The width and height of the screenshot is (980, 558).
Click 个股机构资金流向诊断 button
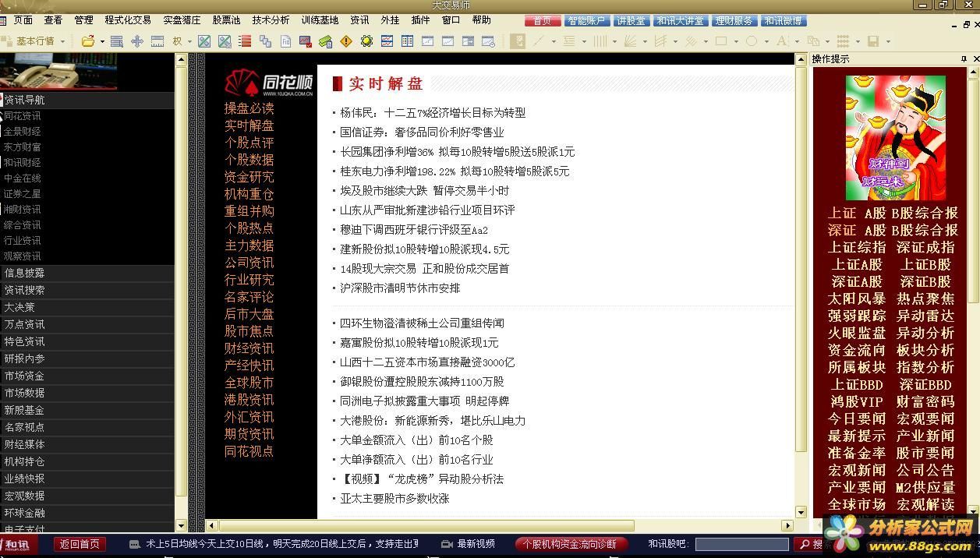pyautogui.click(x=571, y=544)
